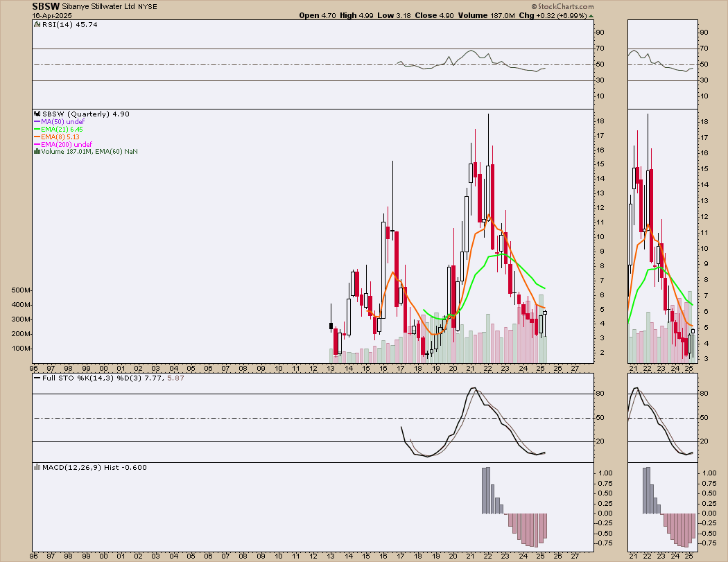Click the 500M volume axis label
Screen dimensions: 728x562
click(21, 290)
